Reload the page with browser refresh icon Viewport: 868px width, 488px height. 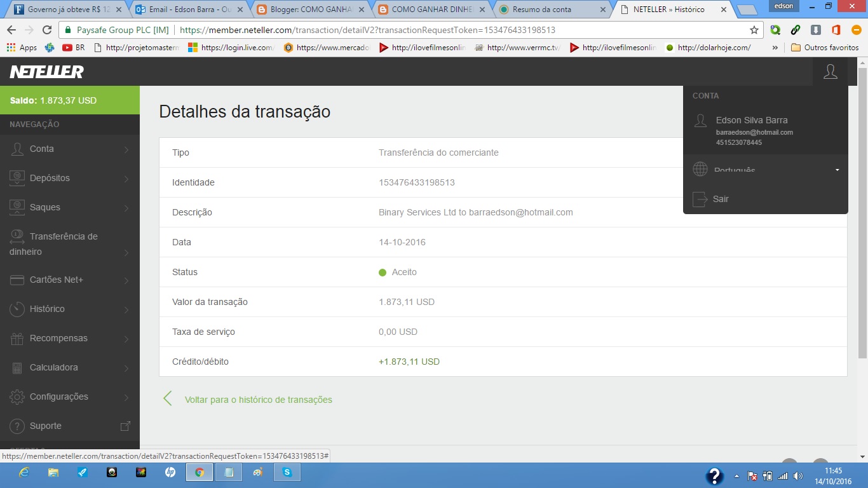(47, 30)
